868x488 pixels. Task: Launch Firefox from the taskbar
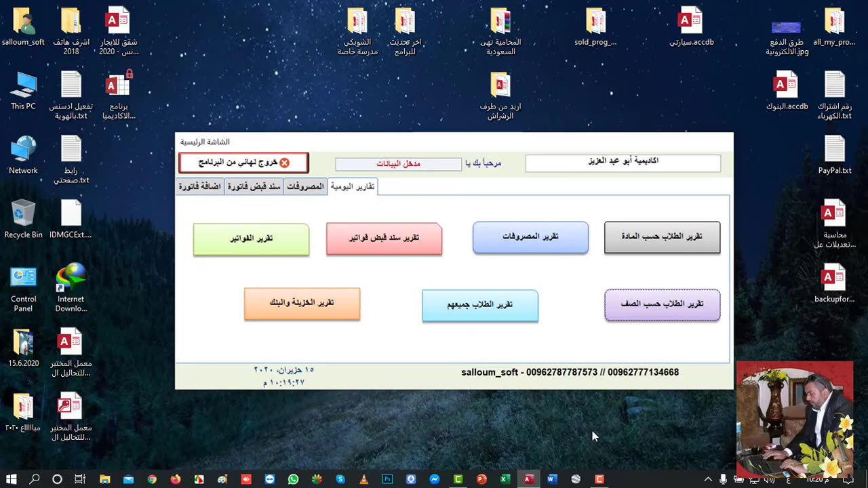(176, 479)
